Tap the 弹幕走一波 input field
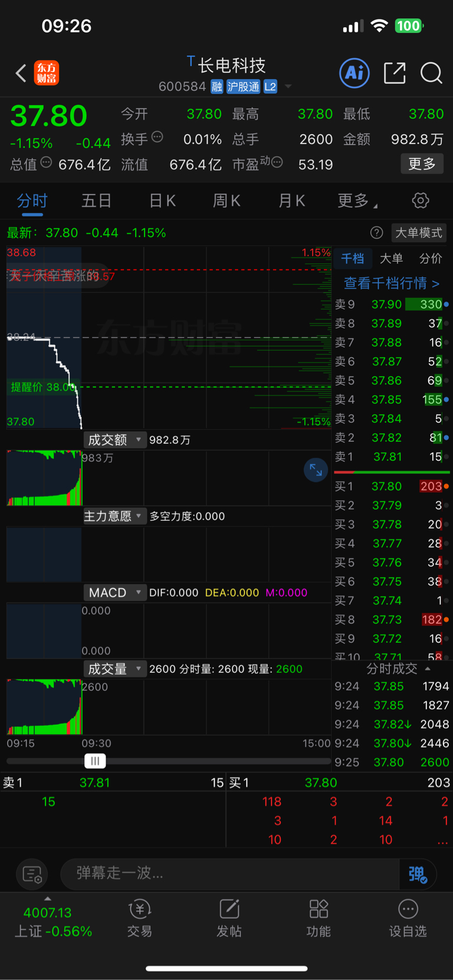This screenshot has width=453, height=980. coord(230,873)
